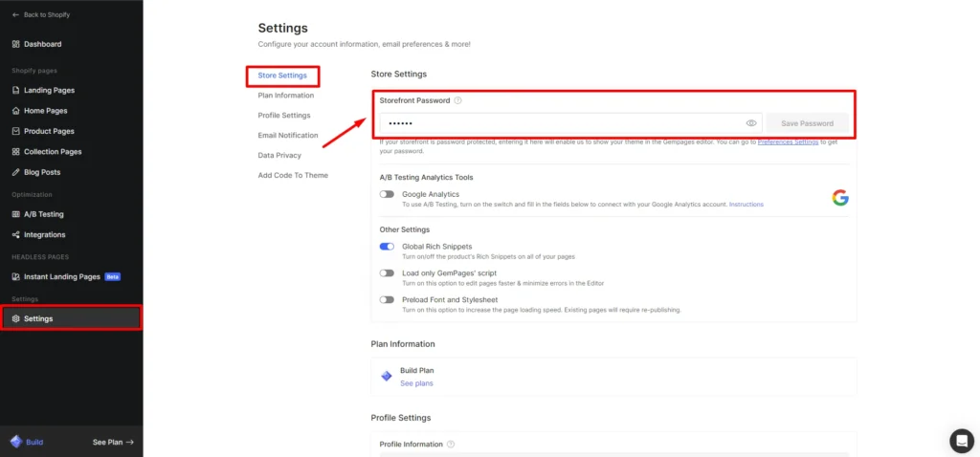Click the Dashboard grid icon

[x=15, y=44]
